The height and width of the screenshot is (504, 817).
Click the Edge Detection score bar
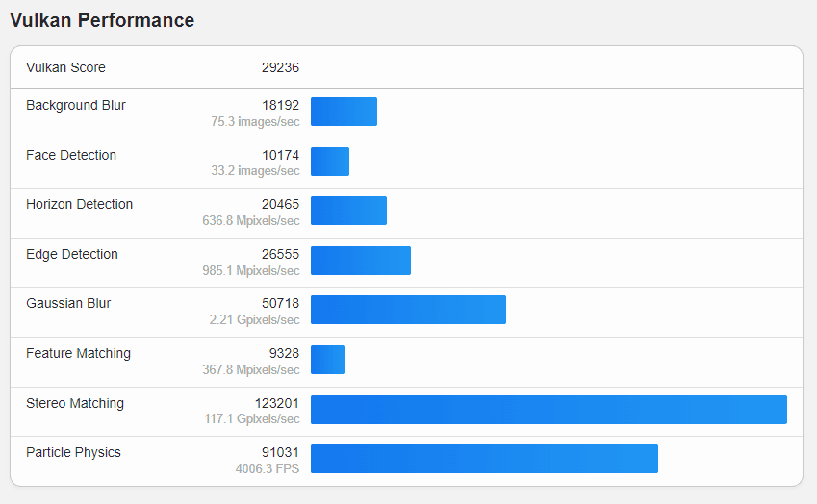click(361, 261)
